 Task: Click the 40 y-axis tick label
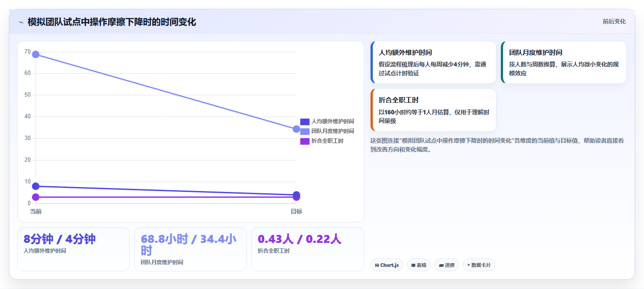pyautogui.click(x=27, y=117)
